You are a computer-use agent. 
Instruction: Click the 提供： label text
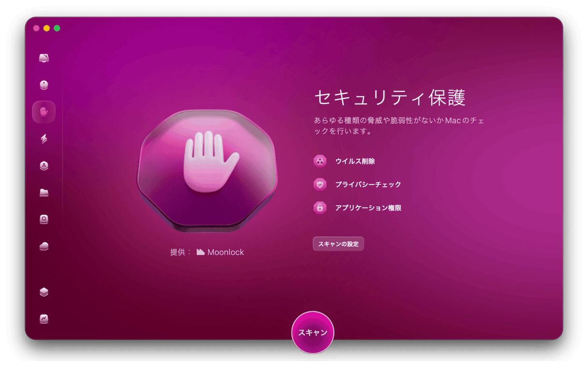tap(181, 252)
